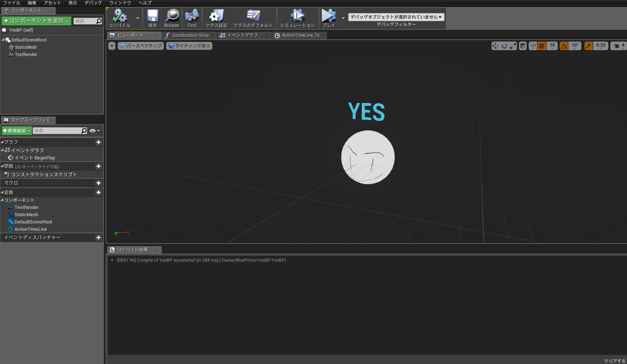Select the scale gizmo tool
The width and height of the screenshot is (627, 364).
(x=513, y=46)
